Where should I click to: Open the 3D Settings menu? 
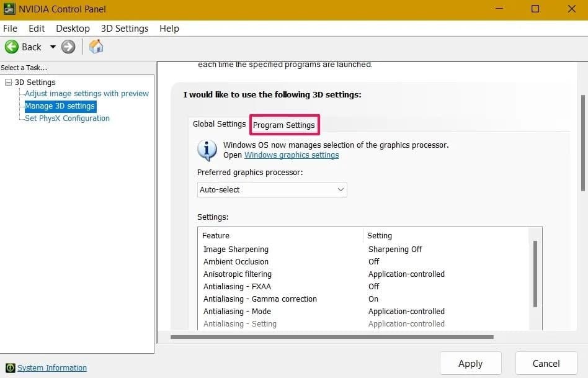tap(124, 28)
